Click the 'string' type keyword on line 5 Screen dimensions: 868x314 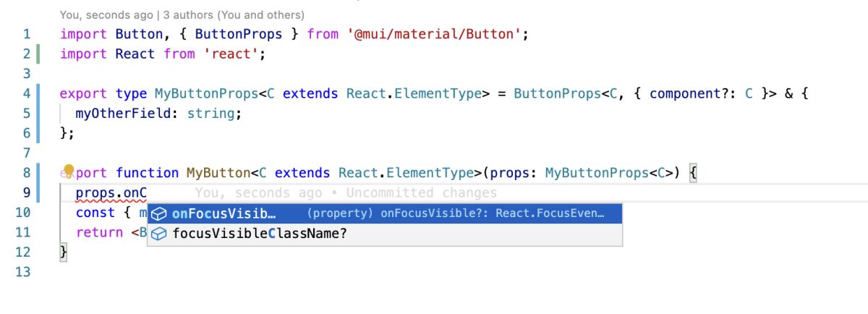click(211, 114)
